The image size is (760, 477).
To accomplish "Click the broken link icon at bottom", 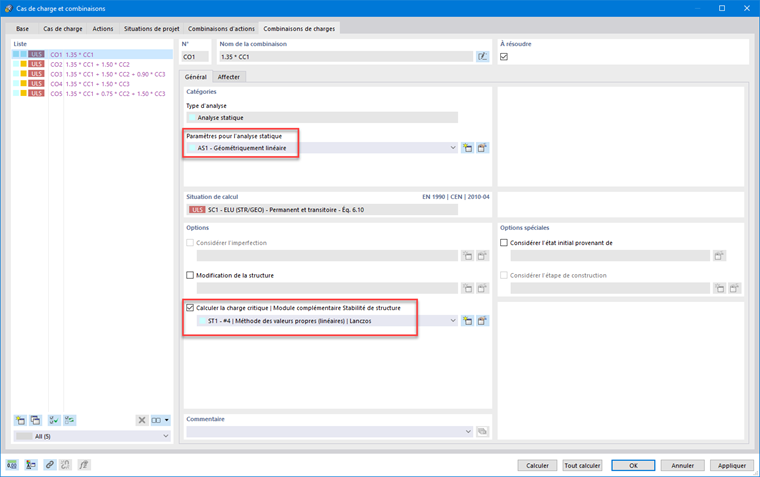I will point(65,465).
